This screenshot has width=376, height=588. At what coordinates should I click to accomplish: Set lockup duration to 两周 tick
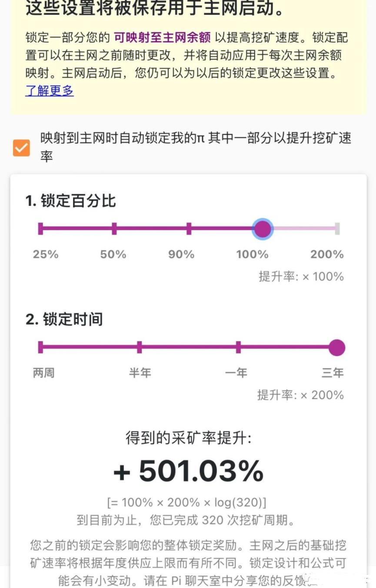pos(40,347)
